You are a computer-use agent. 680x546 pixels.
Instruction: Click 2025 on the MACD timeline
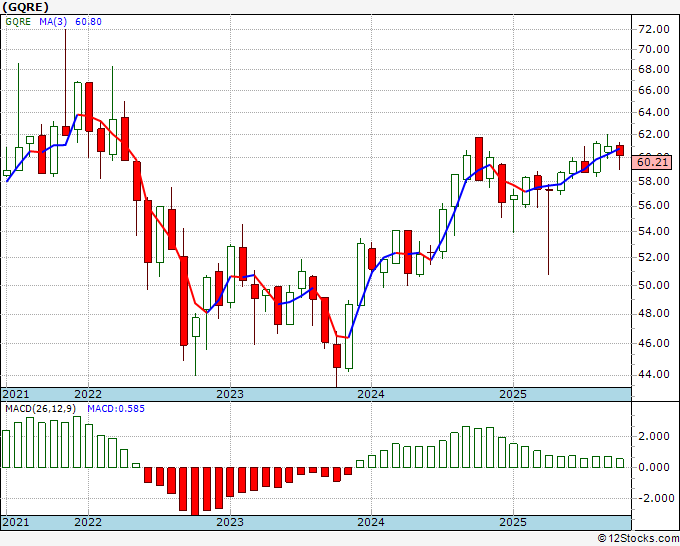[x=513, y=522]
